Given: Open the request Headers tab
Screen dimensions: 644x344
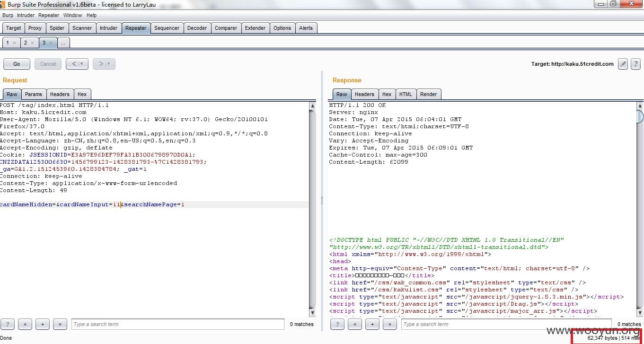Looking at the screenshot, I should [x=60, y=94].
